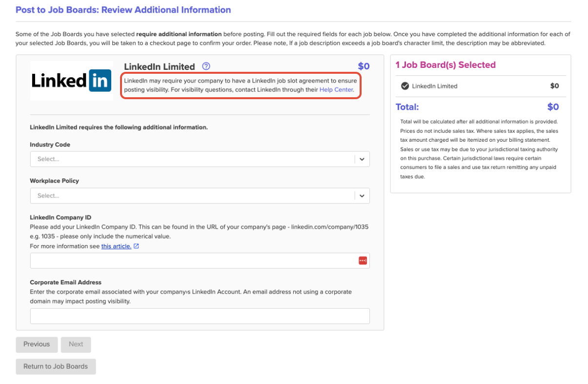Open the 'this article' link
The image size is (588, 384).
(116, 246)
